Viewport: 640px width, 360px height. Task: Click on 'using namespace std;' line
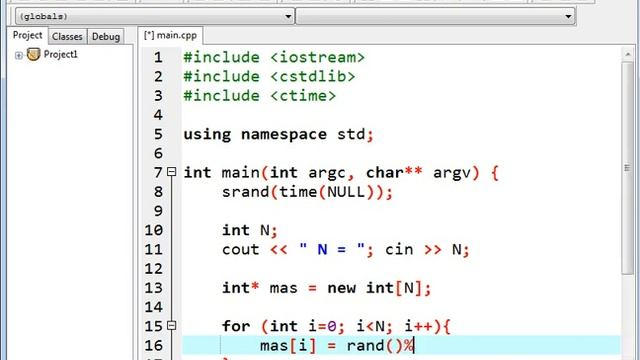click(278, 134)
